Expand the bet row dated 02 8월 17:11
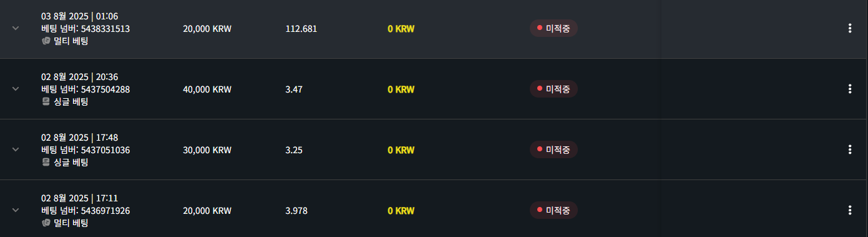 pos(16,210)
